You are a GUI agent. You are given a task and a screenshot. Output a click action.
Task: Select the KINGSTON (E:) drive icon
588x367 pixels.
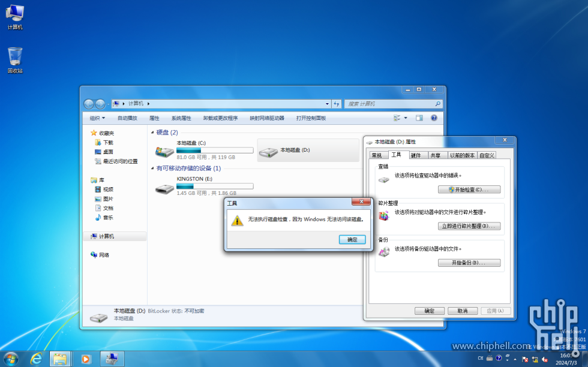coord(164,188)
